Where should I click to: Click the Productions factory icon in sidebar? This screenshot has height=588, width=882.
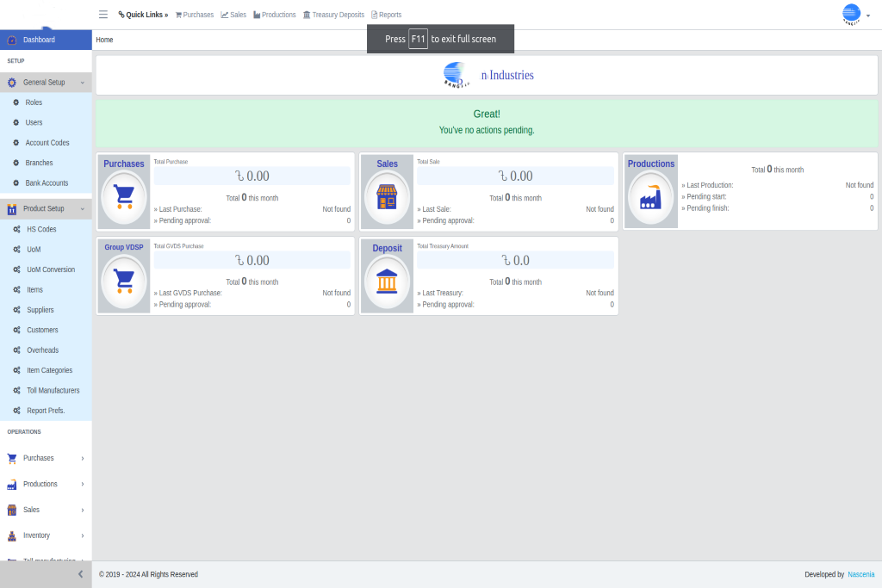[12, 485]
